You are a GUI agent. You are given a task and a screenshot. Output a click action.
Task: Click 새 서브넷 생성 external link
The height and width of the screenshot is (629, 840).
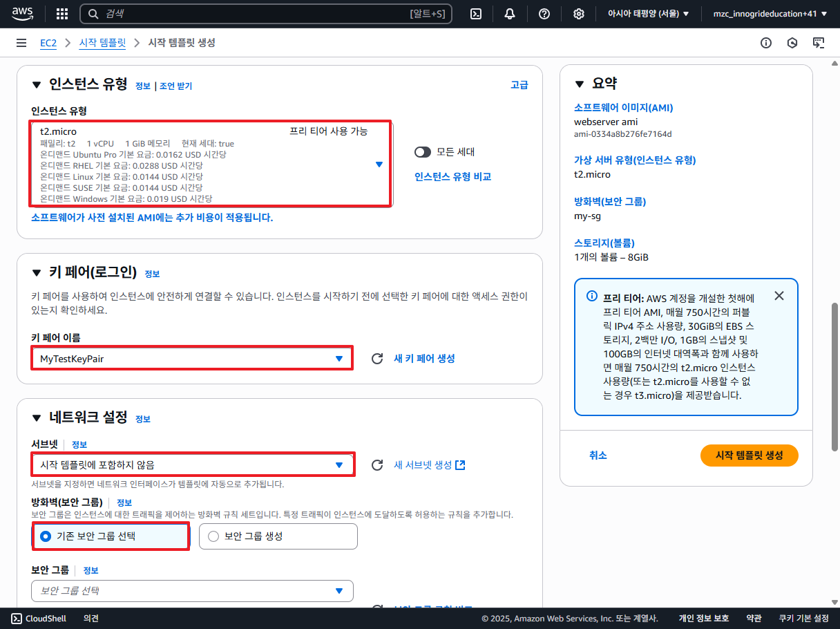pos(429,465)
